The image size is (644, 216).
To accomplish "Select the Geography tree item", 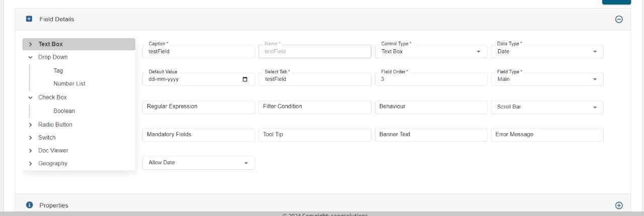I will click(x=53, y=164).
